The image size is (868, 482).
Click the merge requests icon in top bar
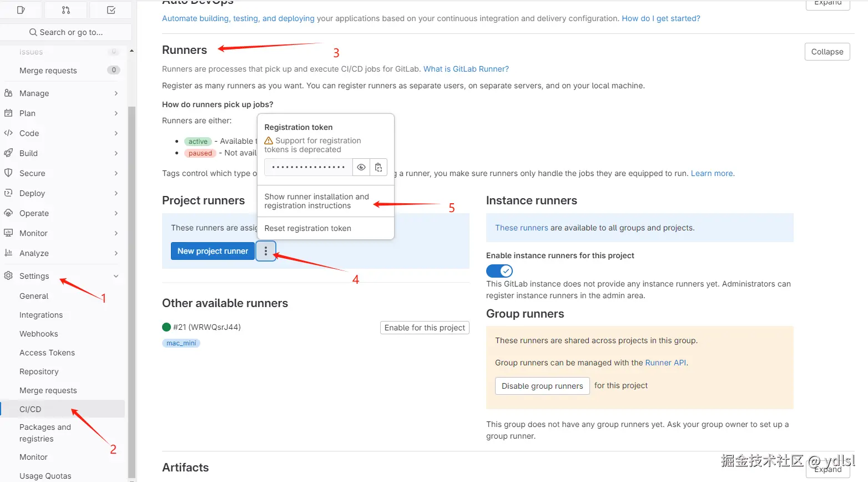[x=66, y=10]
